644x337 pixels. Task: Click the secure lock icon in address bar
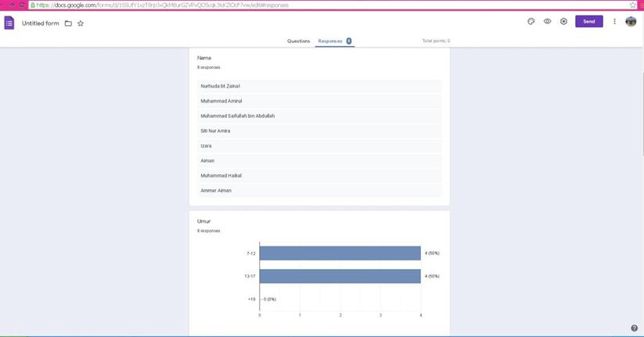coord(32,5)
